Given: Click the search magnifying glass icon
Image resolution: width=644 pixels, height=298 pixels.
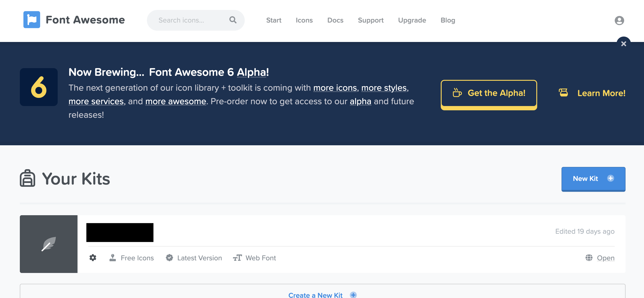Looking at the screenshot, I should coord(233,20).
